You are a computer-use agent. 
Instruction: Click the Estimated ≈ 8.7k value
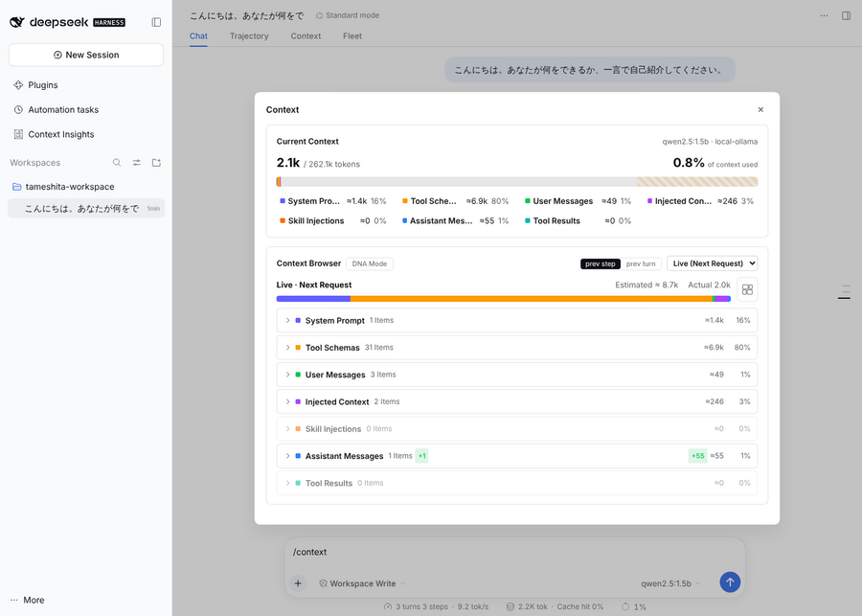646,285
